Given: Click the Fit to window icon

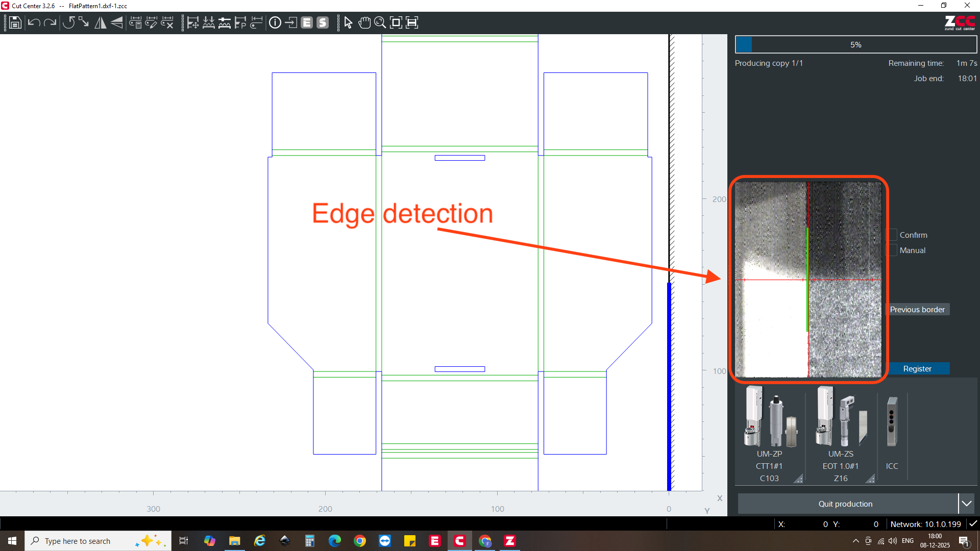Looking at the screenshot, I should 396,22.
